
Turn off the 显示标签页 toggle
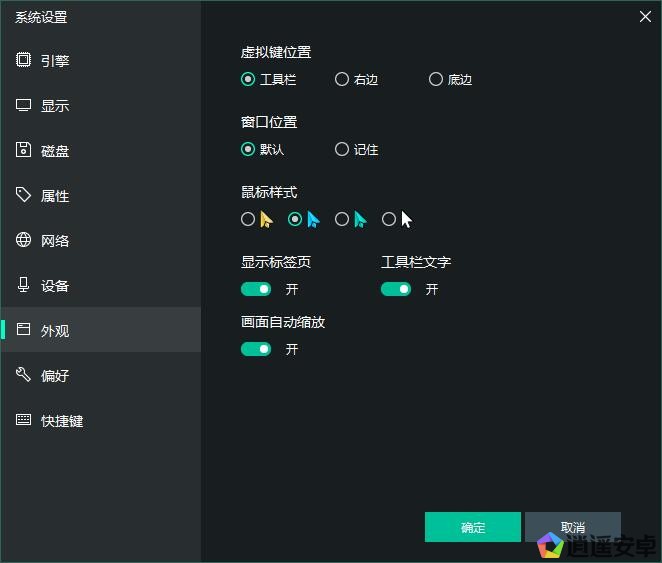pos(256,289)
